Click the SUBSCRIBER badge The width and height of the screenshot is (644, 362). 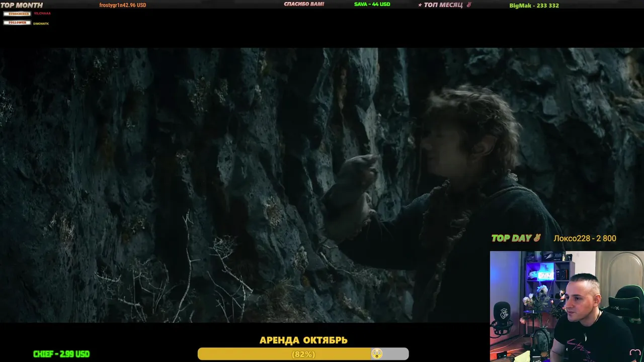(17, 14)
